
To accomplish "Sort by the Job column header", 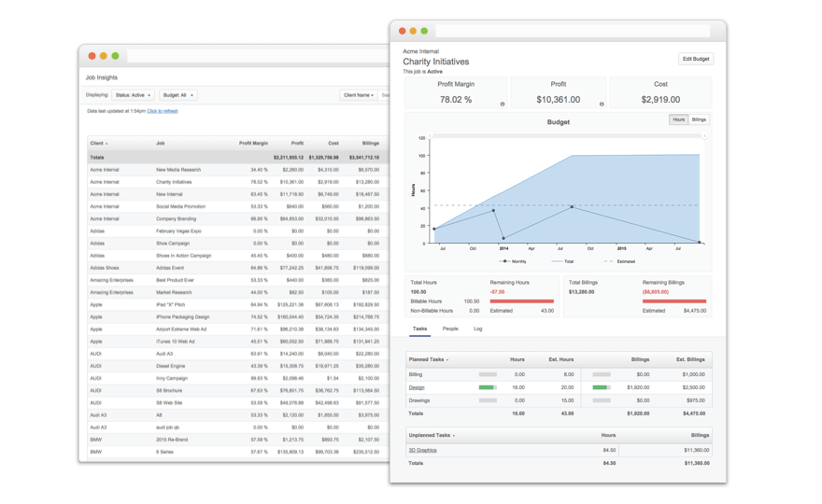I will click(x=160, y=143).
